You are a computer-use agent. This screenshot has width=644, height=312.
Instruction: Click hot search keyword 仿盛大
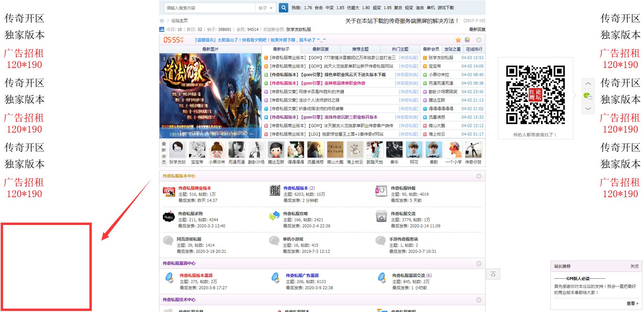pyautogui.click(x=353, y=8)
